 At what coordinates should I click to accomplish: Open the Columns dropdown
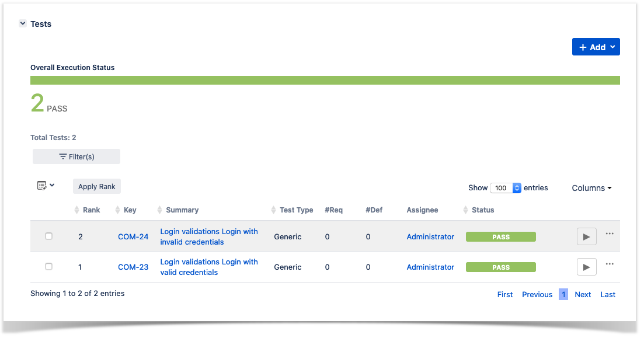(591, 188)
